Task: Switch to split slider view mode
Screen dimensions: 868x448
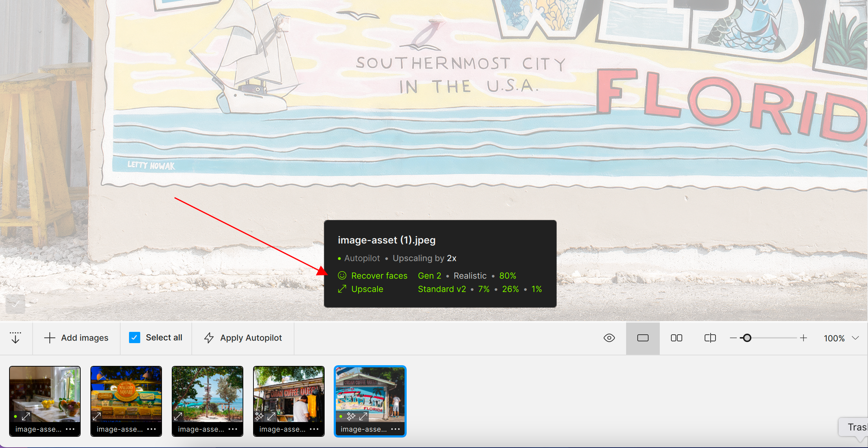Action: (710, 338)
